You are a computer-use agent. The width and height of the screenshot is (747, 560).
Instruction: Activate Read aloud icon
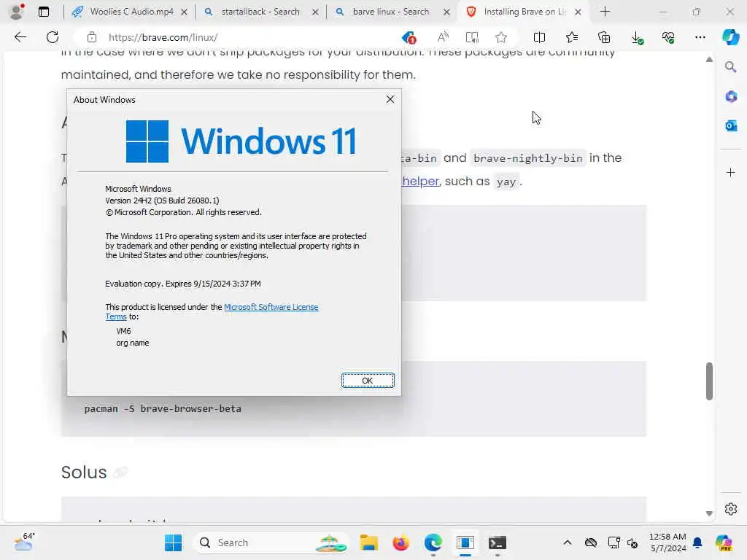[443, 37]
